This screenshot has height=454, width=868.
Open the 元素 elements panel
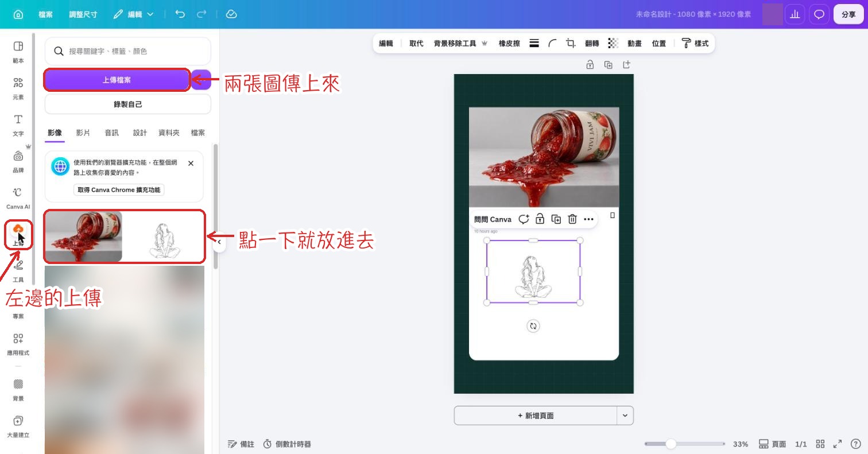click(18, 88)
